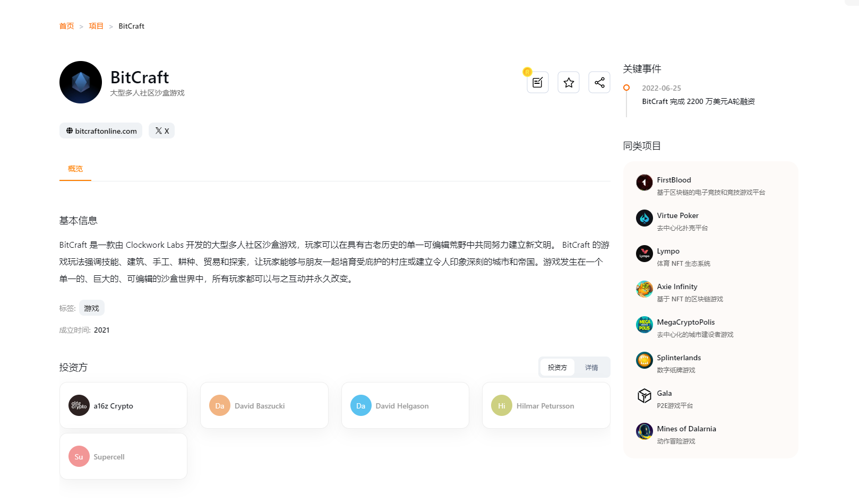Open the a16z Crypto investor name

click(114, 406)
